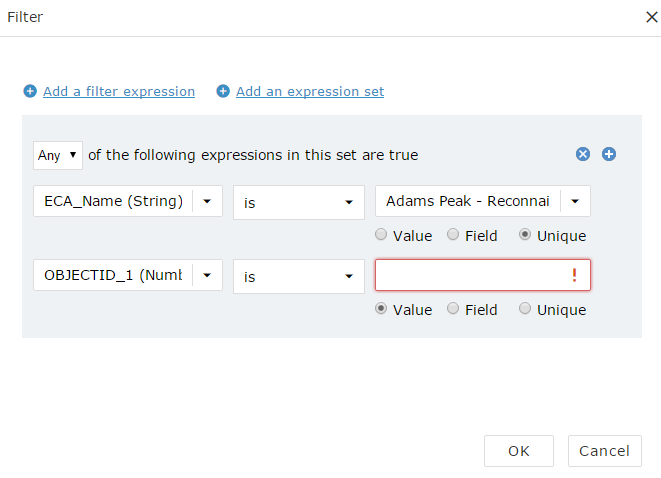Remove the expression set with the X icon
The width and height of the screenshot is (661, 478).
click(583, 154)
